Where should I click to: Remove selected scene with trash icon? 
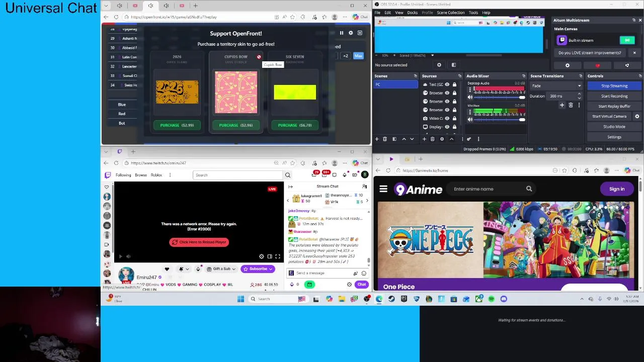coord(385,139)
